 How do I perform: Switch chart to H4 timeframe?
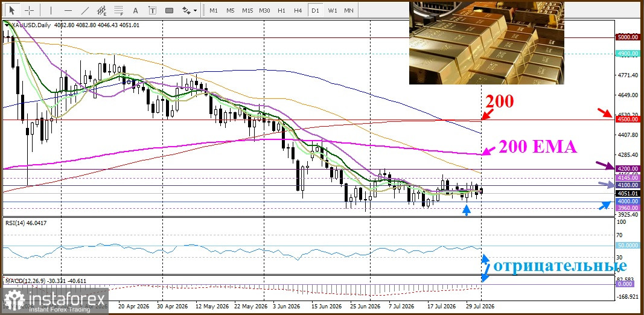click(298, 10)
